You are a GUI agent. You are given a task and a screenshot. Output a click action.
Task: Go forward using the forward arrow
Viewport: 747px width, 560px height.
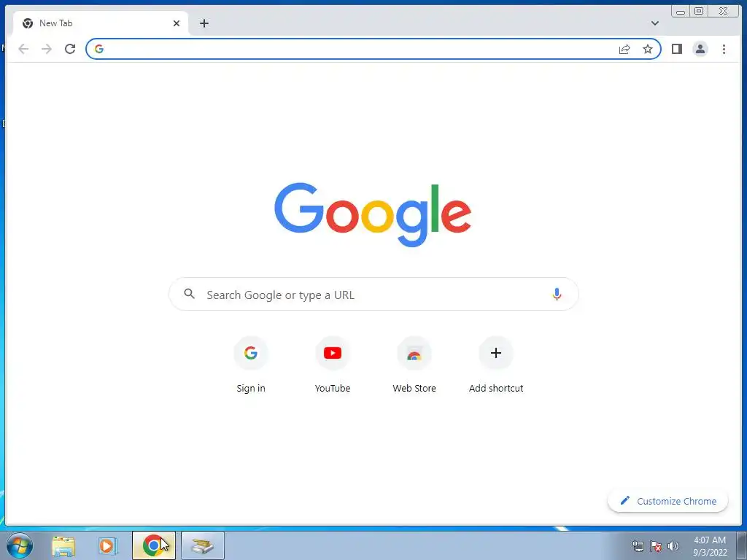(47, 49)
